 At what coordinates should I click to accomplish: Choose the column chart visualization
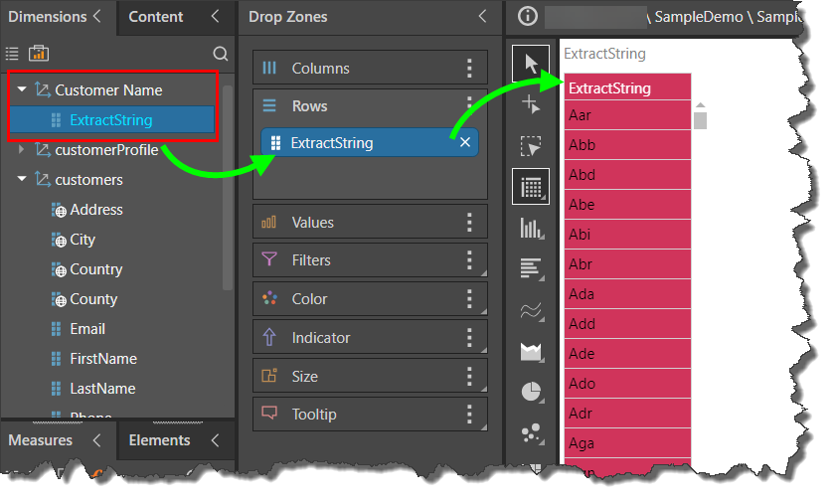point(531,228)
